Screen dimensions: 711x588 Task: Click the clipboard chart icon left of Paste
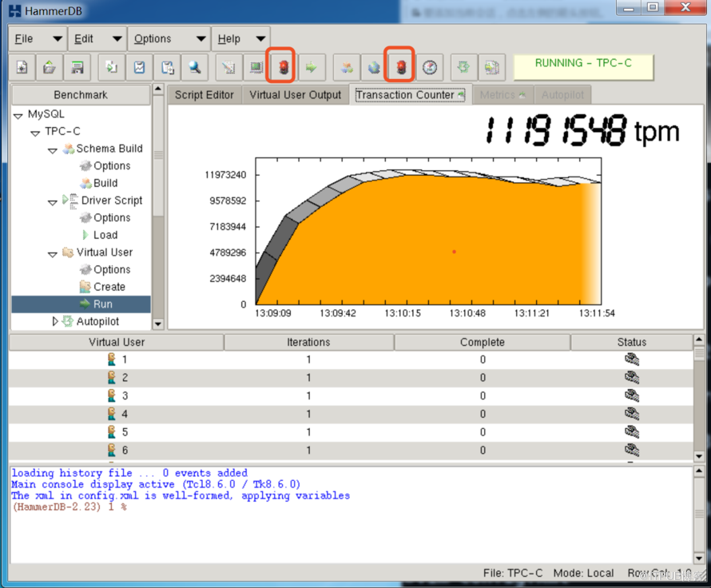(x=139, y=68)
